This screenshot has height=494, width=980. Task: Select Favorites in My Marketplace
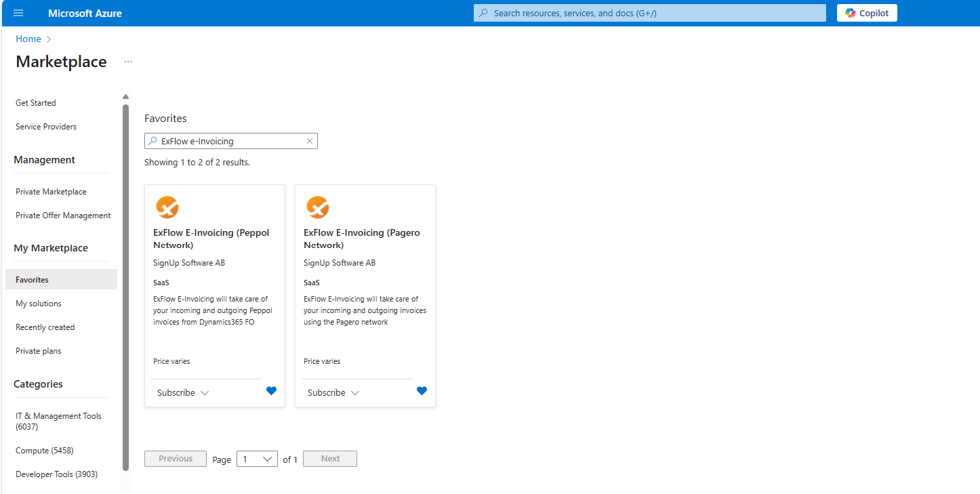[x=61, y=279]
